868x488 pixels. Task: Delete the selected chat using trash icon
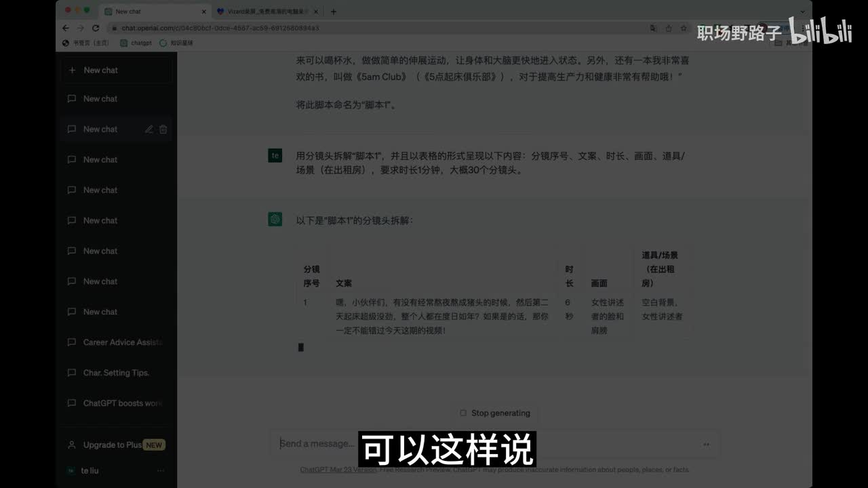pos(163,129)
